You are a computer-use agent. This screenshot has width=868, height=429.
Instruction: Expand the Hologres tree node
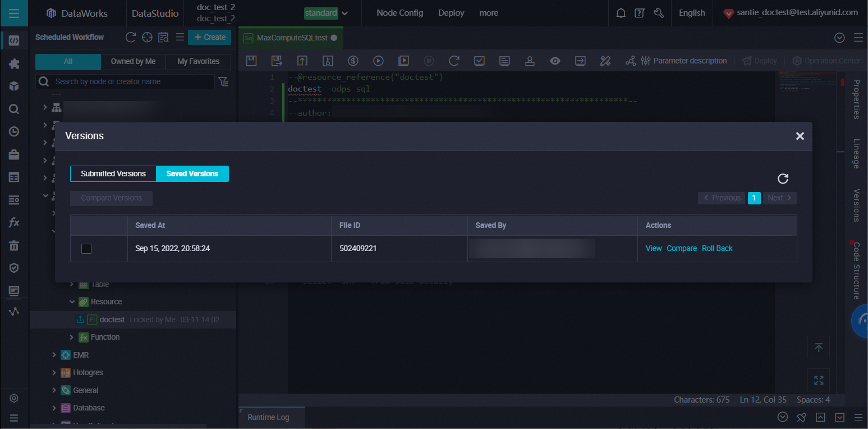(x=54, y=372)
